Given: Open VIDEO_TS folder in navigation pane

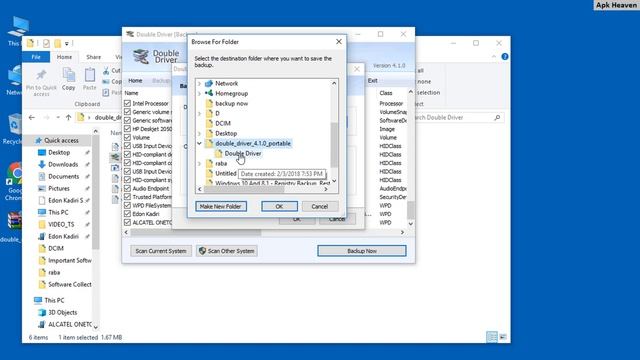Looking at the screenshot, I should [61, 224].
